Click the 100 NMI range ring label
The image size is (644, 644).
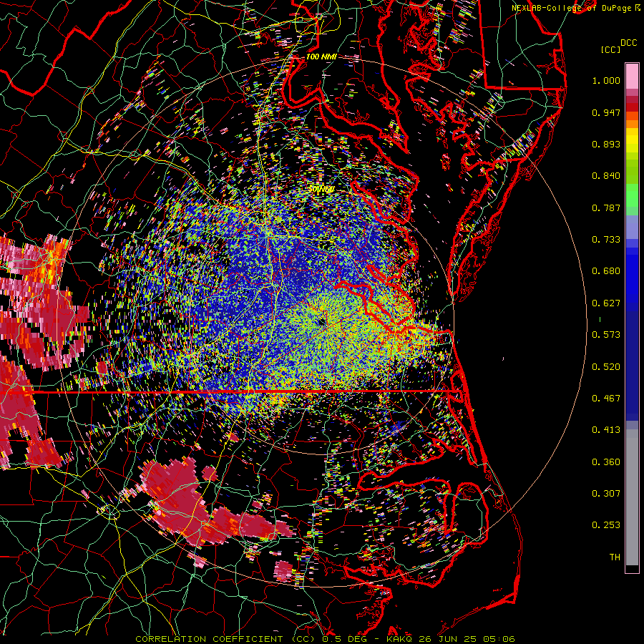321,57
